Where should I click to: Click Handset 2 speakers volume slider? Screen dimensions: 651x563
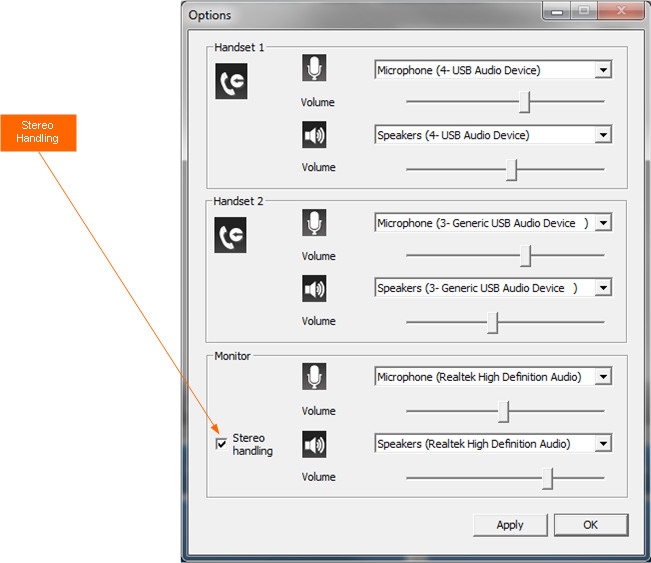pyautogui.click(x=493, y=323)
